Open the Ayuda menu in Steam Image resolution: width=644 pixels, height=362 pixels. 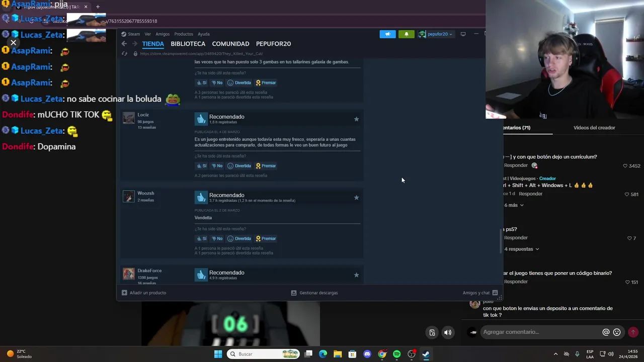[x=204, y=34]
